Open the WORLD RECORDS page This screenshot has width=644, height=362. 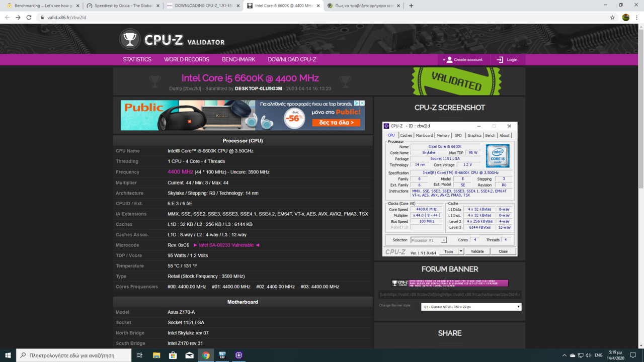point(186,59)
